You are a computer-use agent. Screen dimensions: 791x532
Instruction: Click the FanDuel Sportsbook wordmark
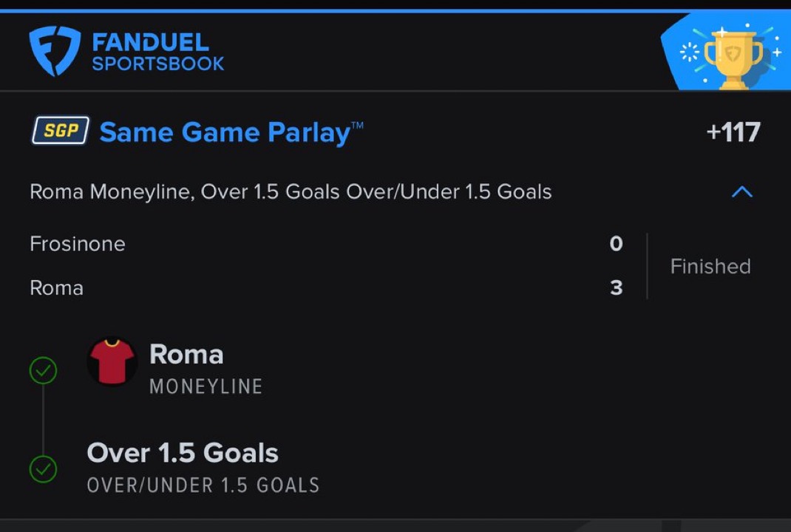tap(157, 52)
